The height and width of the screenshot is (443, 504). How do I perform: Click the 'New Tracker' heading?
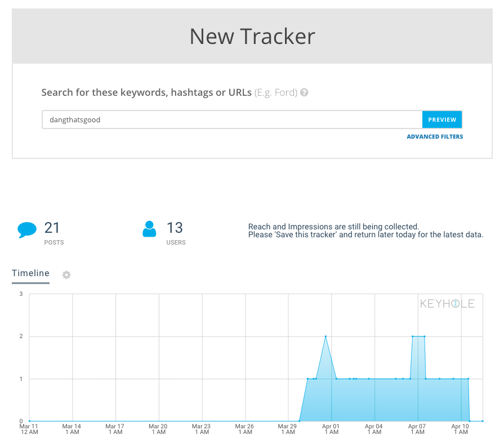[252, 37]
